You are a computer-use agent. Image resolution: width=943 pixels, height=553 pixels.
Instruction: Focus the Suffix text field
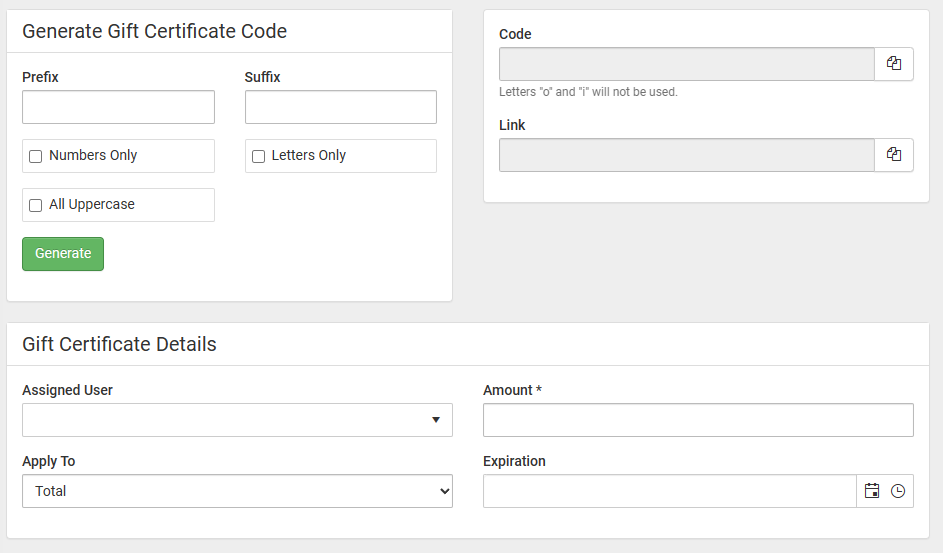[340, 107]
